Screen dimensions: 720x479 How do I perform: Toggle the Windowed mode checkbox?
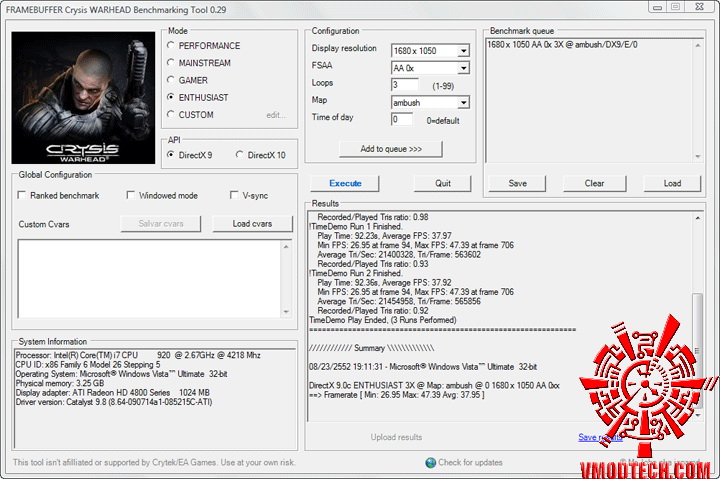[130, 195]
